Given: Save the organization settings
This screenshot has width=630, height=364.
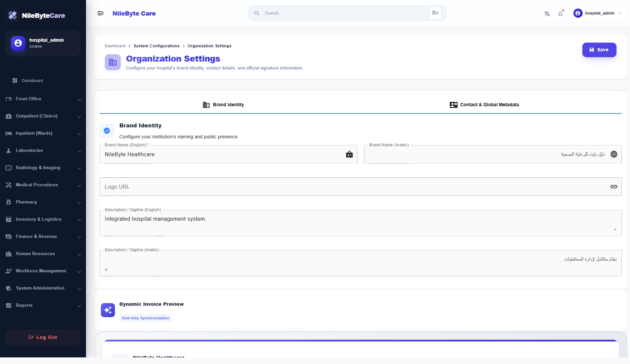Looking at the screenshot, I should pyautogui.click(x=599, y=50).
